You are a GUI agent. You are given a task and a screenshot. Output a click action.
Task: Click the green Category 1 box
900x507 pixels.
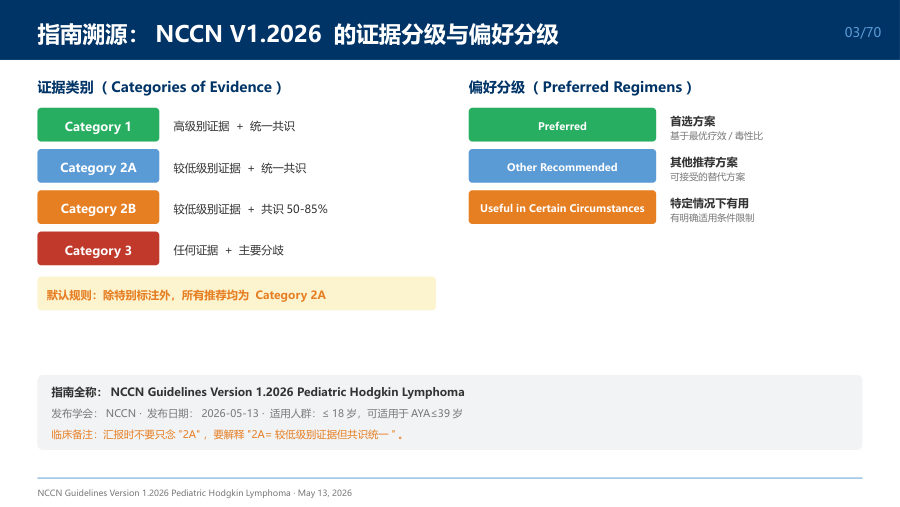98,125
